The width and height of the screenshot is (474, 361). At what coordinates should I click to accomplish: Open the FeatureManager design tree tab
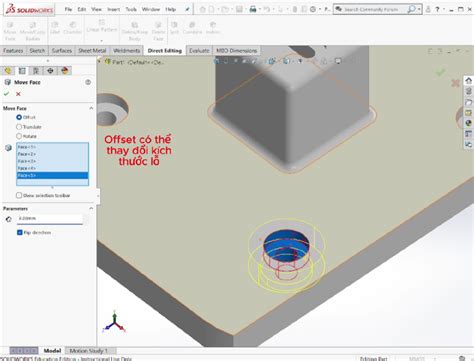[x=8, y=70]
